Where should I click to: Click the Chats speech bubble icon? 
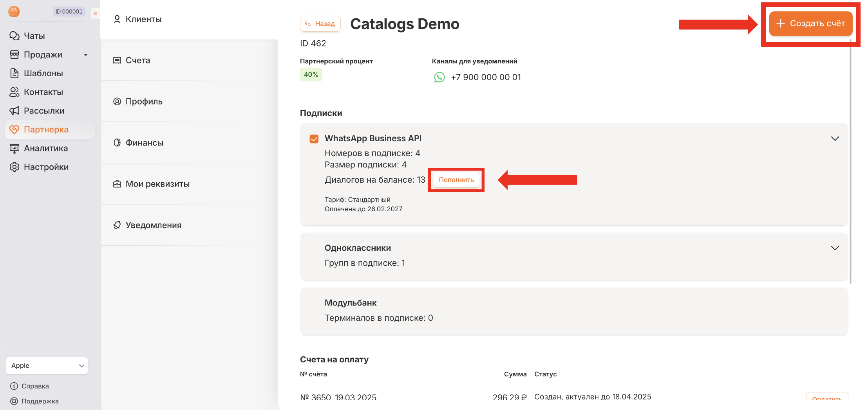[x=14, y=36]
